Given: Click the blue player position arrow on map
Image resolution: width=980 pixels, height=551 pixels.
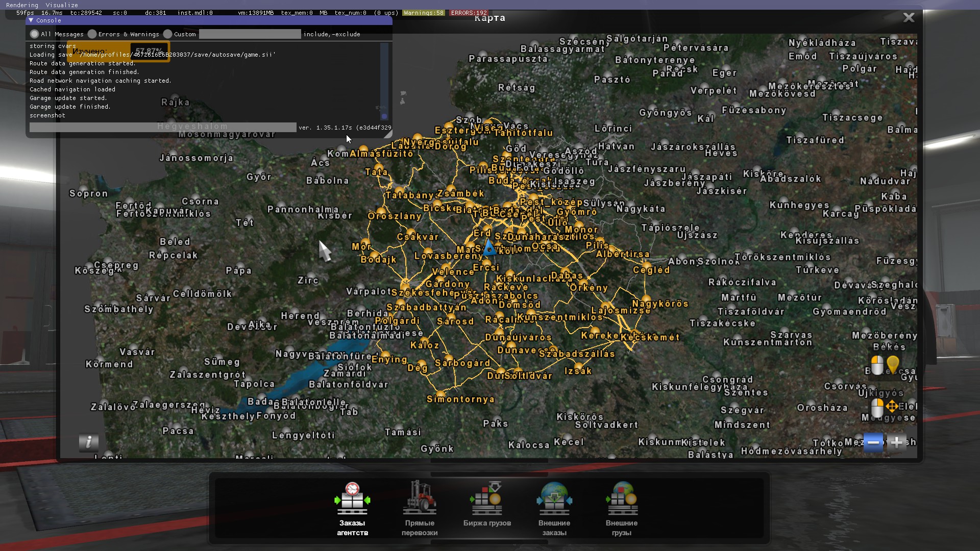Looking at the screenshot, I should [489, 248].
